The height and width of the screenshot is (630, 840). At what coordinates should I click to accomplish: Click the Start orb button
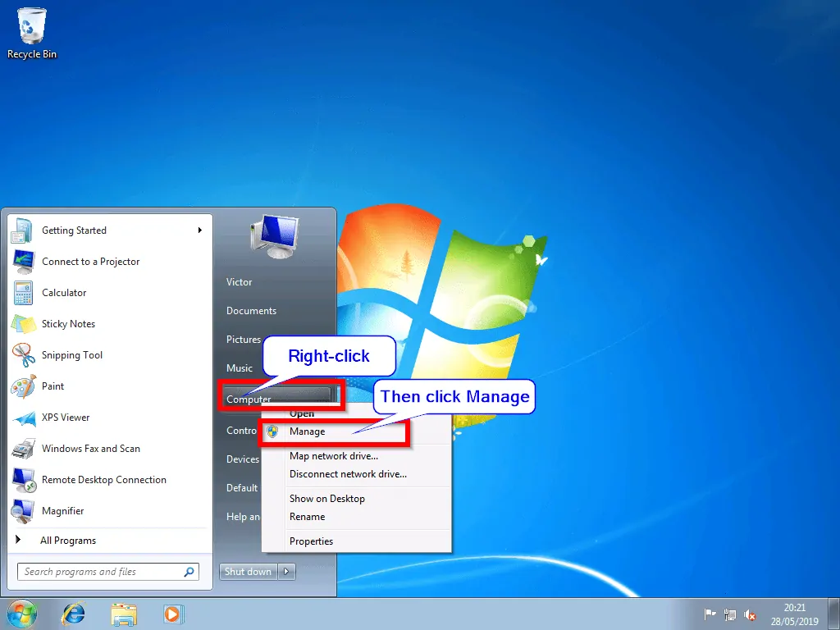[22, 614]
